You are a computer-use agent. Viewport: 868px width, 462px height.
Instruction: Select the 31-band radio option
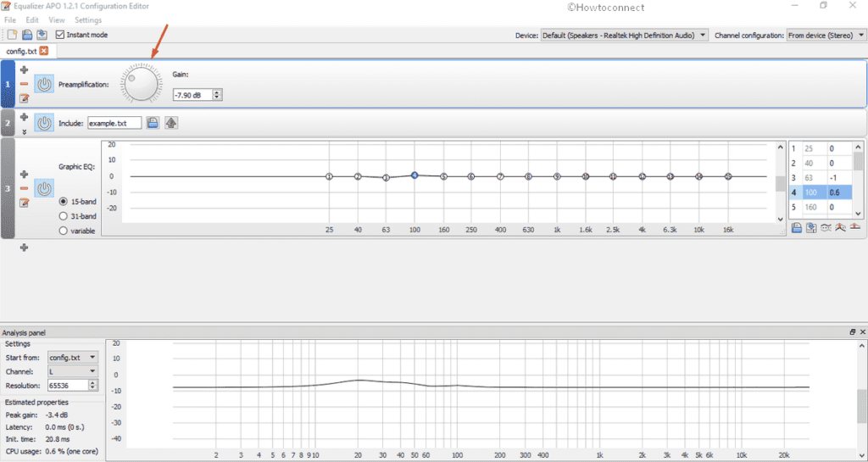64,216
